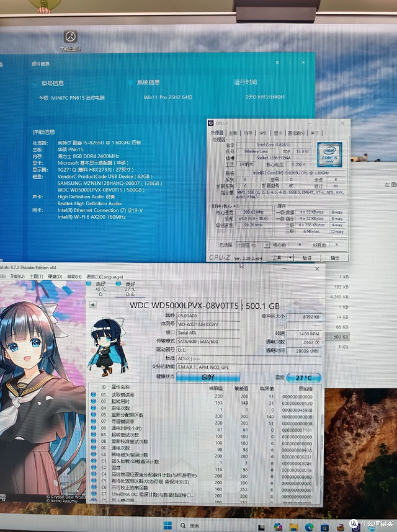Click the CPU-Z 验证 button

click(307, 258)
